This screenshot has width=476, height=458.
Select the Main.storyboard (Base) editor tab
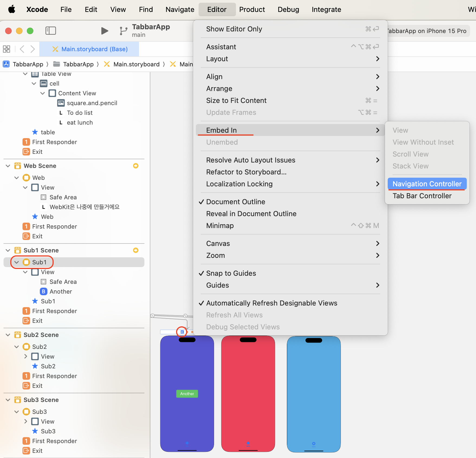point(89,49)
